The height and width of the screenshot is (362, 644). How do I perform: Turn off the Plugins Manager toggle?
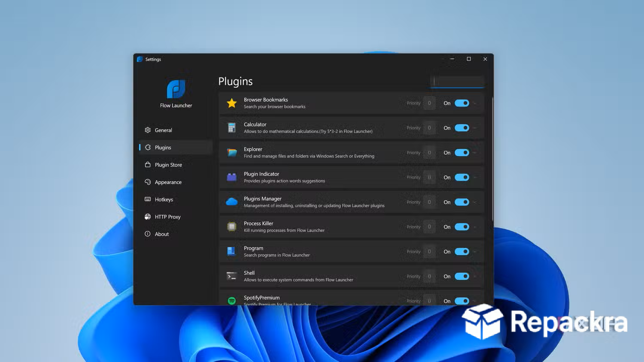(x=462, y=202)
